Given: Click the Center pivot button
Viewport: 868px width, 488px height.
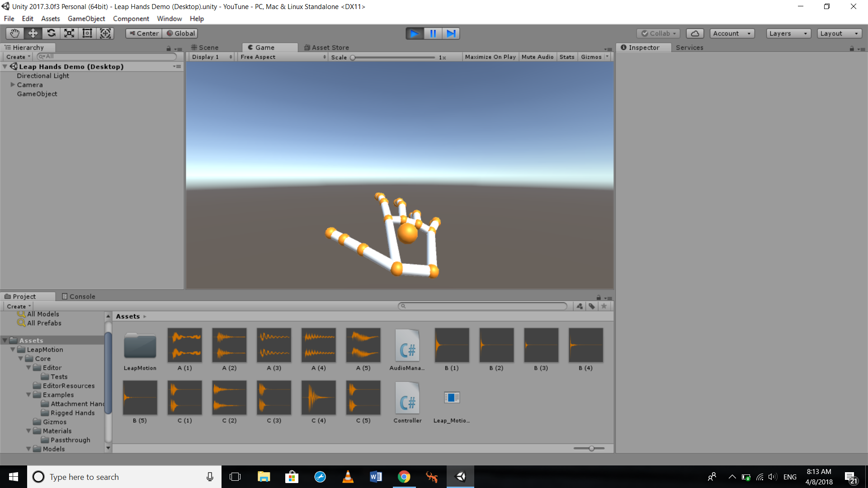Looking at the screenshot, I should [144, 33].
